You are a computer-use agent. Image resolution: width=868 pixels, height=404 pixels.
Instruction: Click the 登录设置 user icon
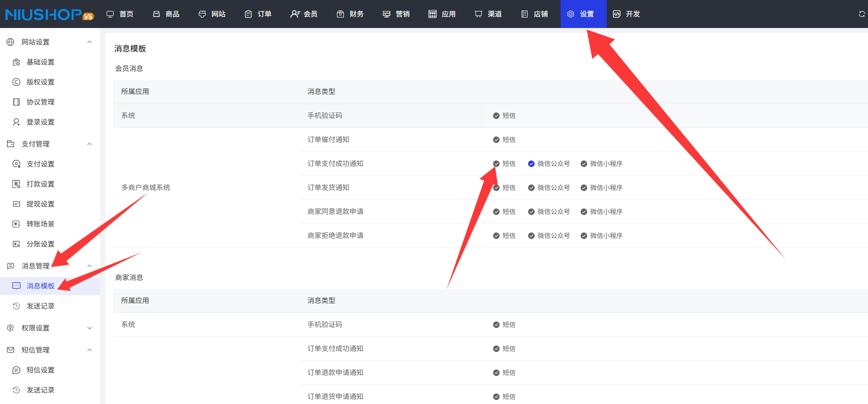16,122
